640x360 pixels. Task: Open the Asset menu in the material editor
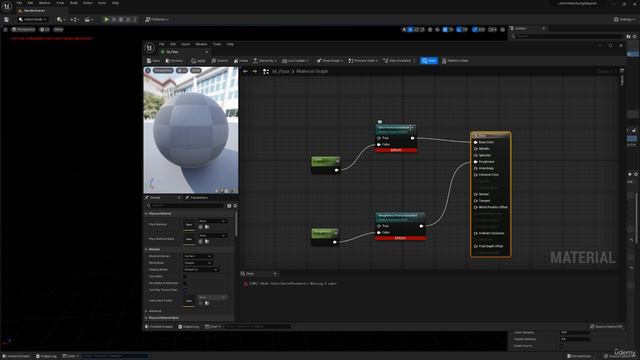(185, 44)
